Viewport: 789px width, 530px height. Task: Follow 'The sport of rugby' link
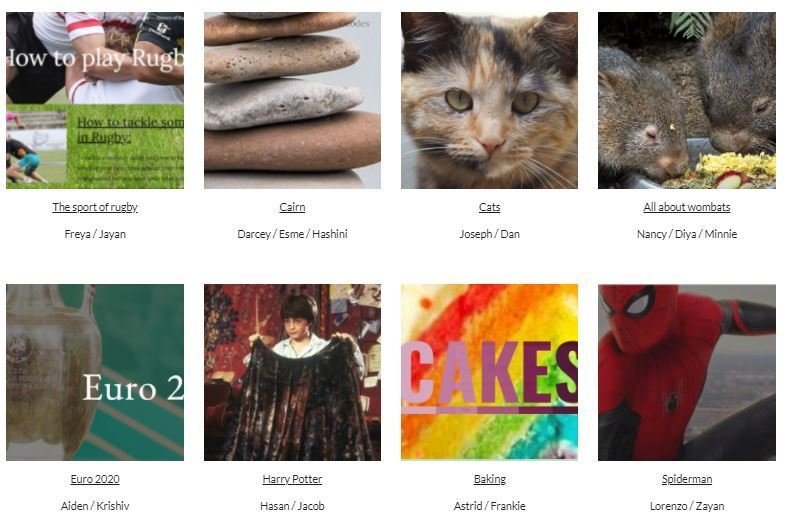tap(95, 207)
